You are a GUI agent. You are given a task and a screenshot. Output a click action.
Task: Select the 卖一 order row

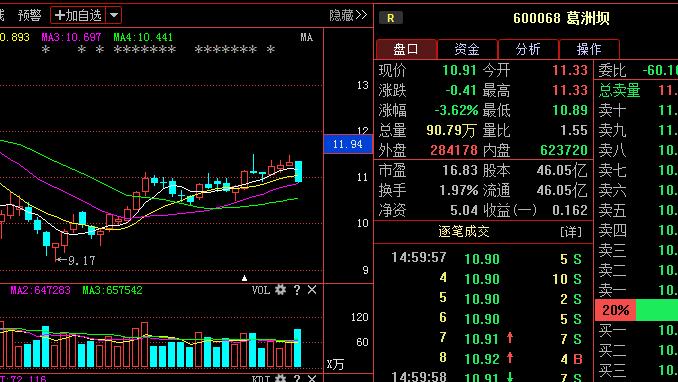tap(636, 290)
